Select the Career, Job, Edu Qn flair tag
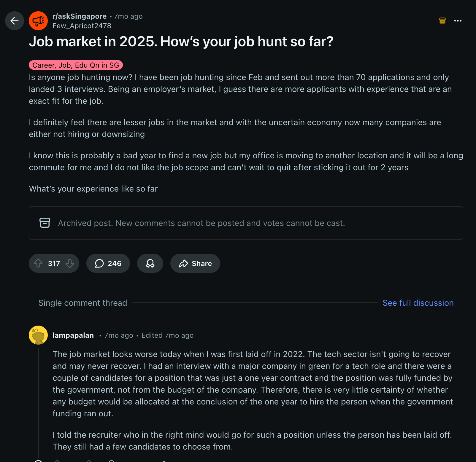Viewport: 476px width, 462px height. coord(76,65)
